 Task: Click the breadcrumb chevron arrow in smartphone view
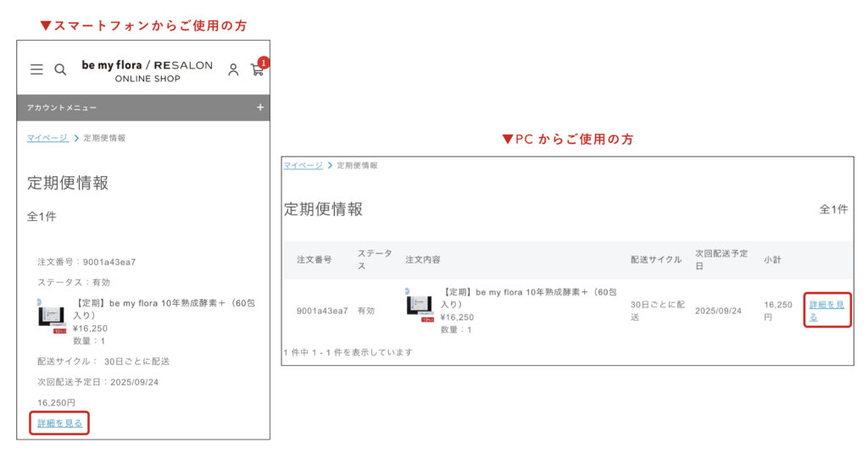click(x=76, y=138)
